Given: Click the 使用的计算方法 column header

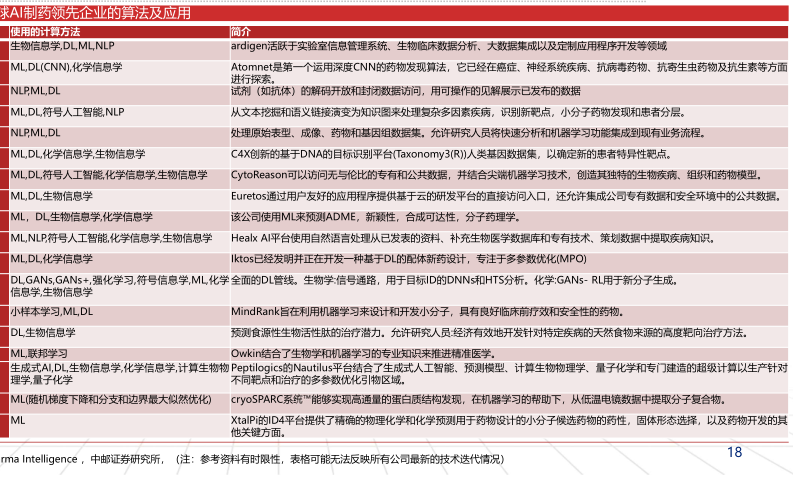Looking at the screenshot, I should (45, 33).
